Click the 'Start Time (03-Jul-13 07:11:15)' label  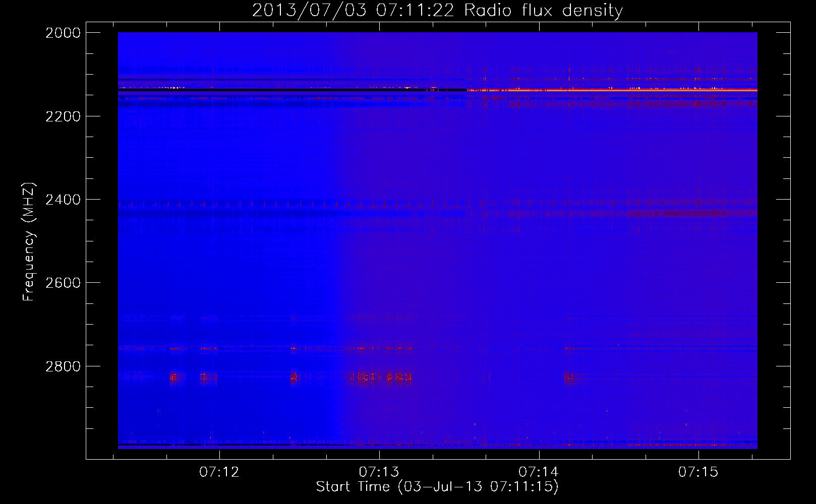point(437,487)
